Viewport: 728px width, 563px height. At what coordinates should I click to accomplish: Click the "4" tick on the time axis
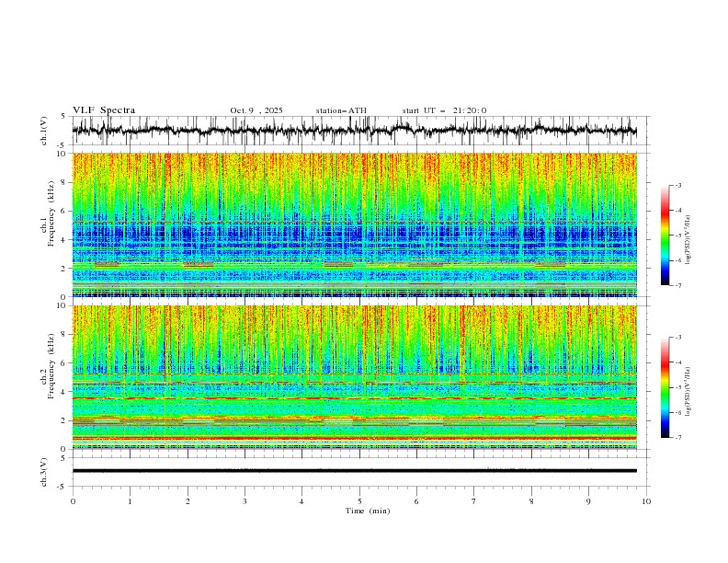click(x=301, y=501)
